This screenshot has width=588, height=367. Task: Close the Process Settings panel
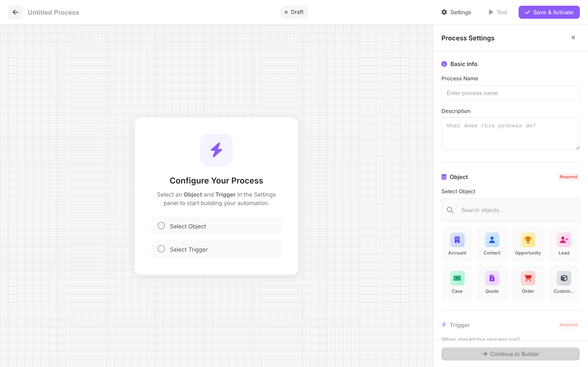coord(573,37)
